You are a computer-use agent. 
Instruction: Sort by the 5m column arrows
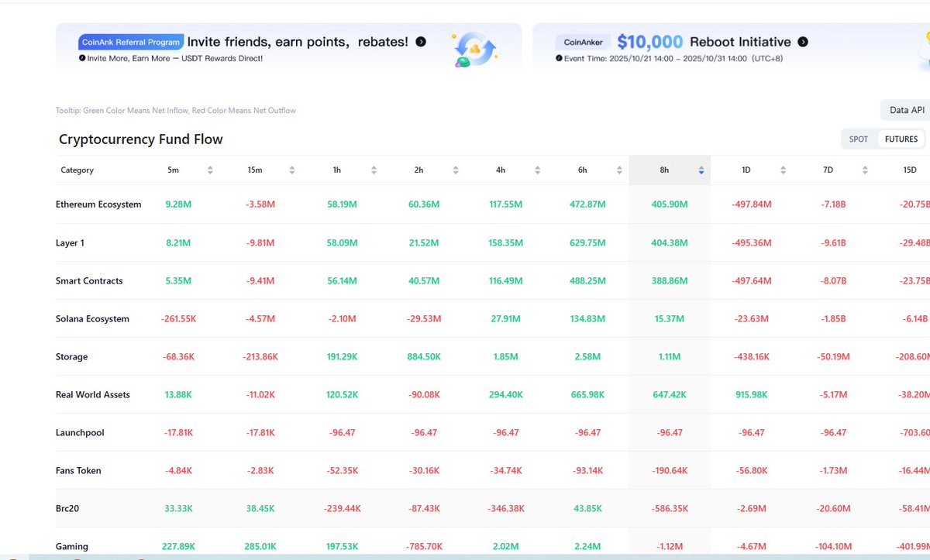(210, 170)
